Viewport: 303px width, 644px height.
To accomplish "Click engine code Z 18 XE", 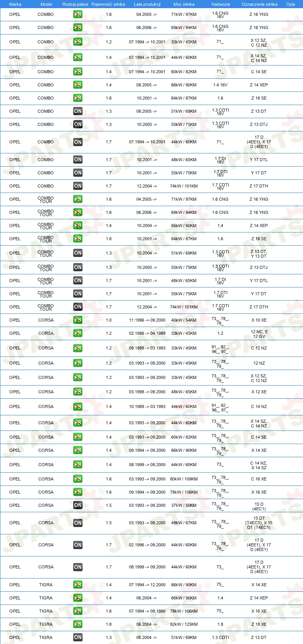I will click(x=259, y=624).
